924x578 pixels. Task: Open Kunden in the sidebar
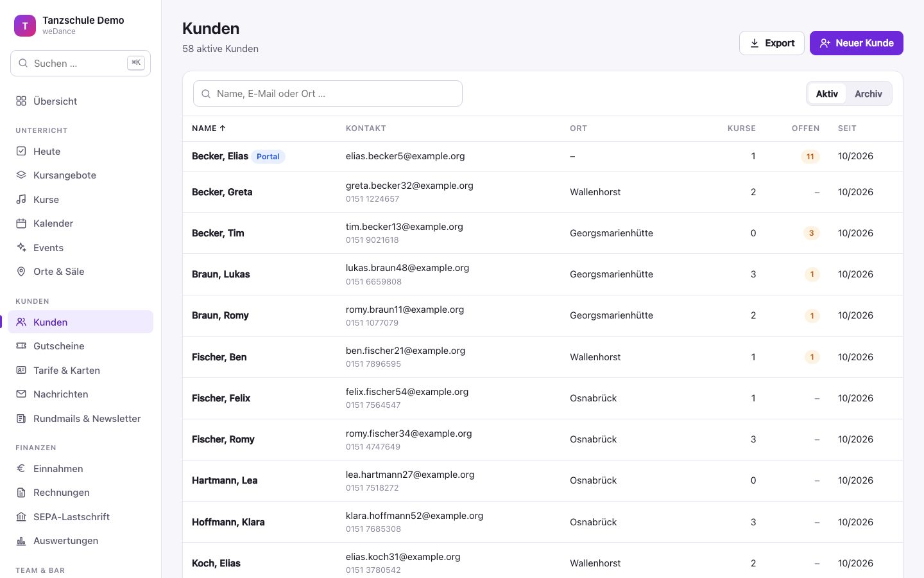click(80, 322)
